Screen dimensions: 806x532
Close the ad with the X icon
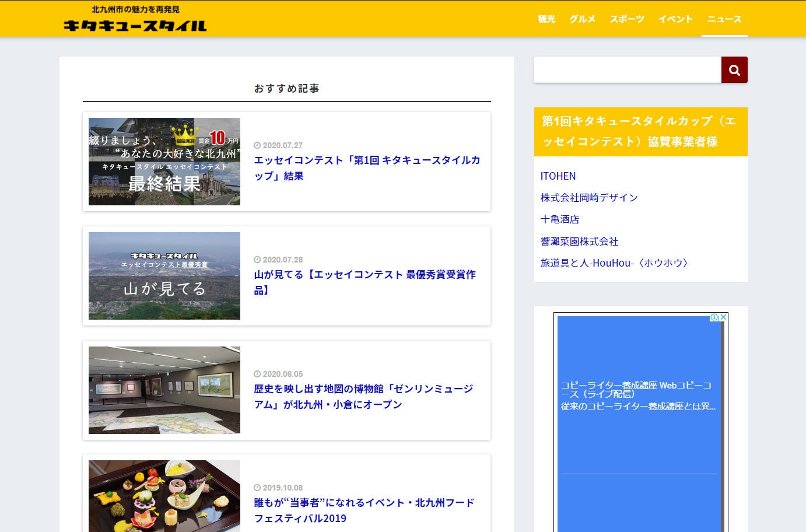pos(723,317)
